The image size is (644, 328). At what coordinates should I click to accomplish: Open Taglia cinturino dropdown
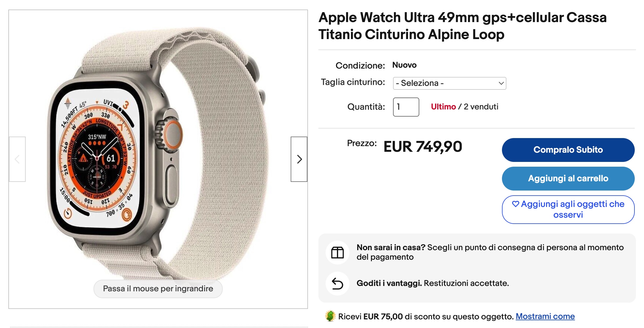tap(449, 83)
